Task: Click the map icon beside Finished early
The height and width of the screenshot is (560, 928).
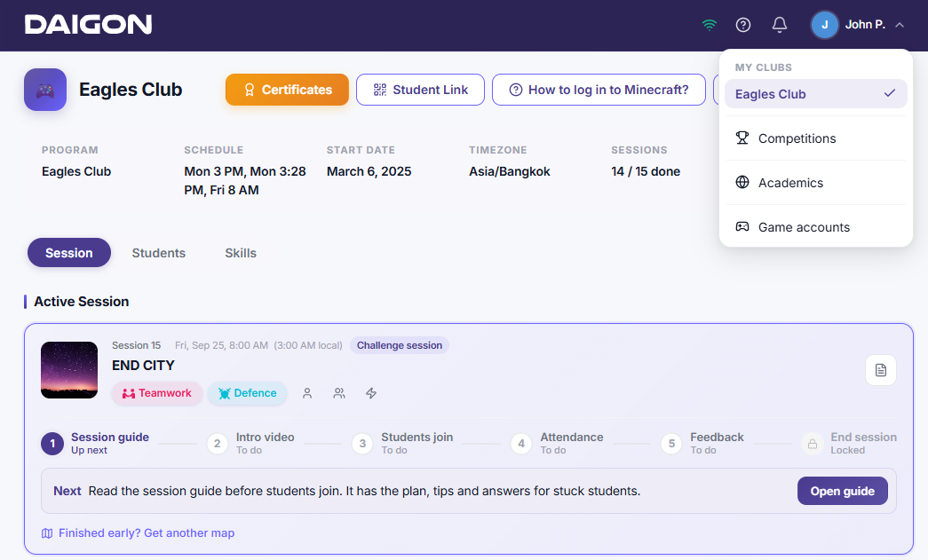Action: pyautogui.click(x=47, y=533)
